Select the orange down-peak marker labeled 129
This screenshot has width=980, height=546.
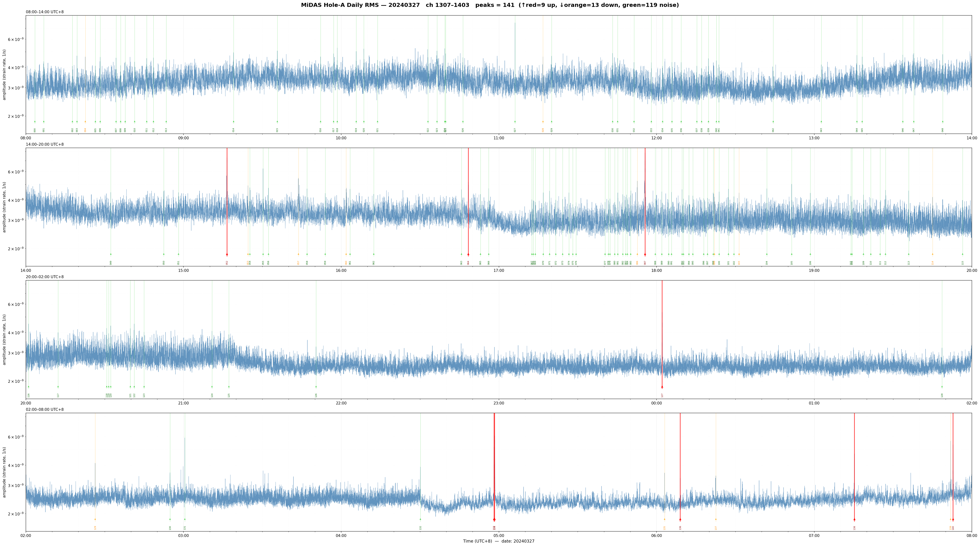pos(95,519)
